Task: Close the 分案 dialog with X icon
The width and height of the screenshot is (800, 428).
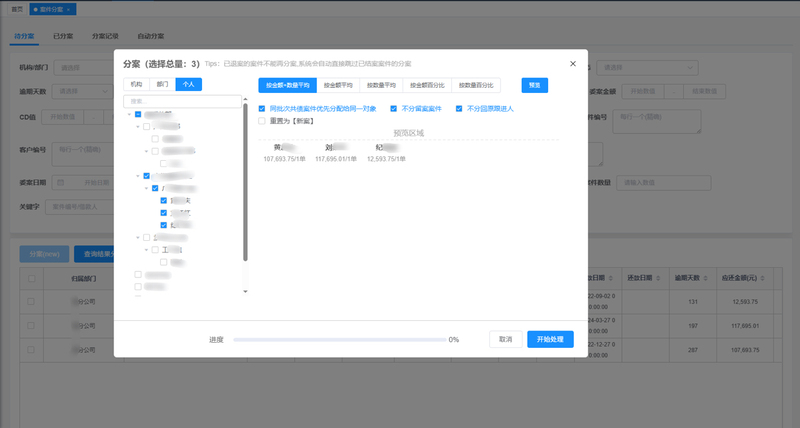Action: point(572,64)
